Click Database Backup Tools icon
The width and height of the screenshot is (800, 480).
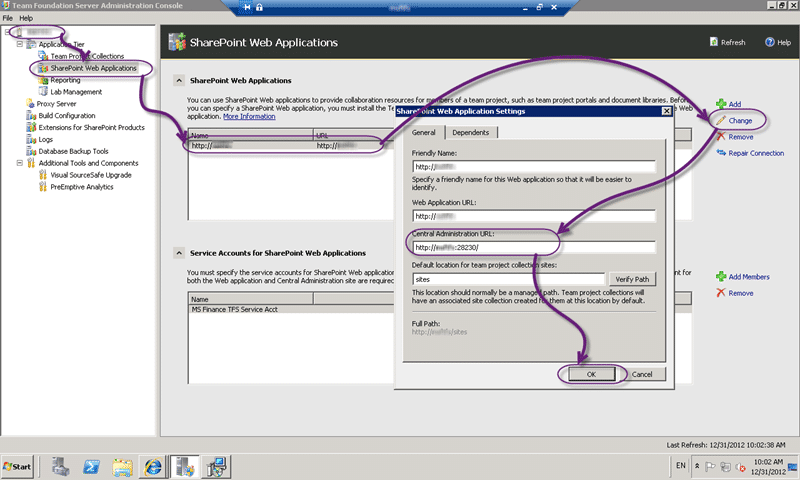coord(31,151)
